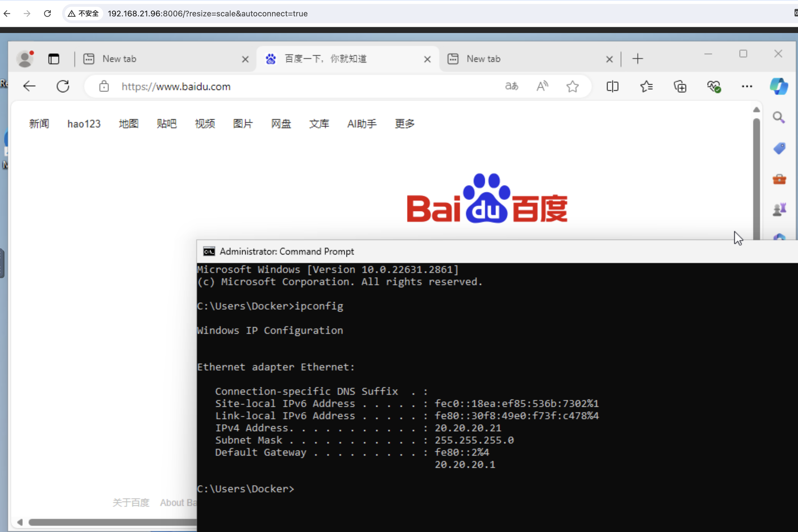798x532 pixels.
Task: Open the browser essentials heart icon
Action: pos(714,87)
